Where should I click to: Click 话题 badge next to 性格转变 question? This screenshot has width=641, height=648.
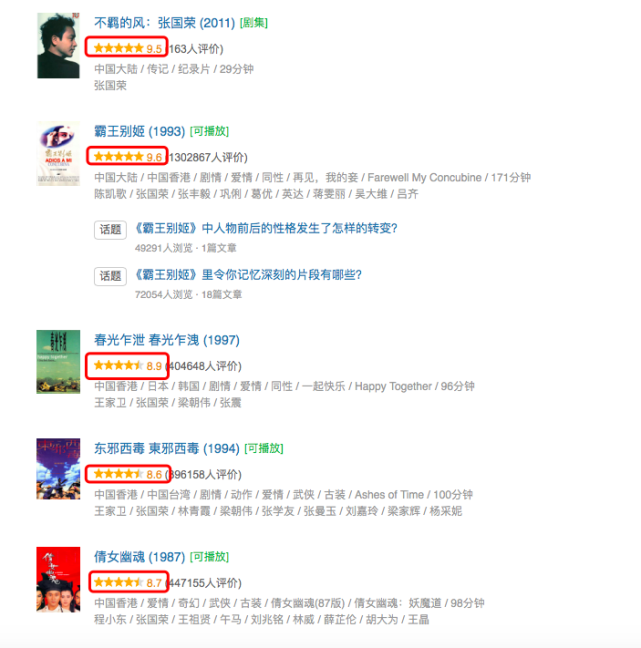pyautogui.click(x=110, y=230)
